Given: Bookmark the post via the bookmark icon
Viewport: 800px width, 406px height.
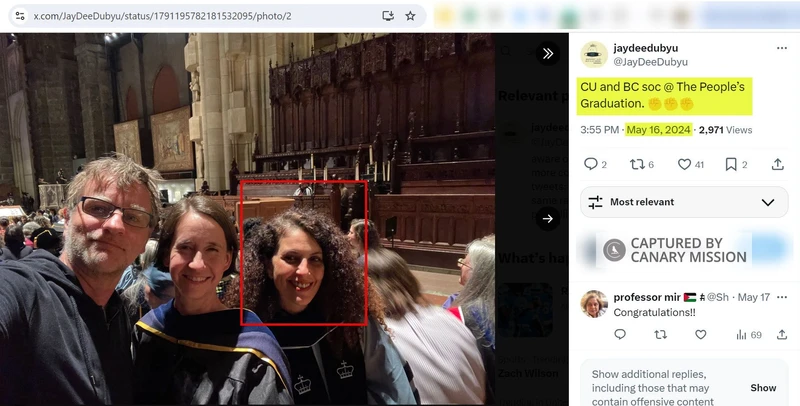Looking at the screenshot, I should point(731,165).
